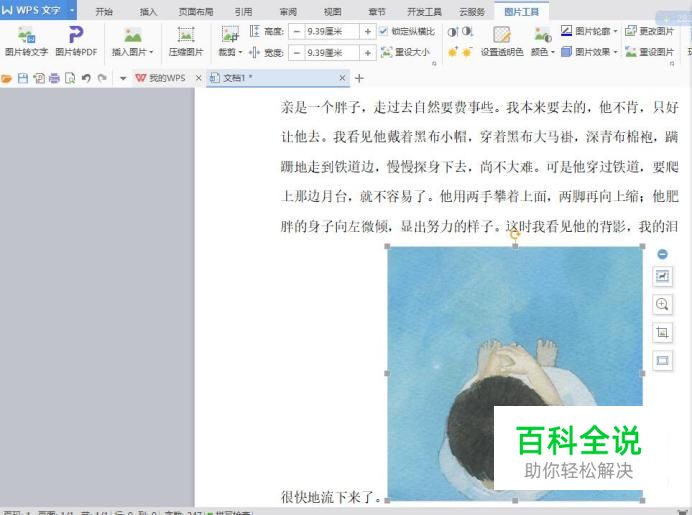Open the WPS 文字 application menu
The width and height of the screenshot is (692, 515).
(38, 10)
